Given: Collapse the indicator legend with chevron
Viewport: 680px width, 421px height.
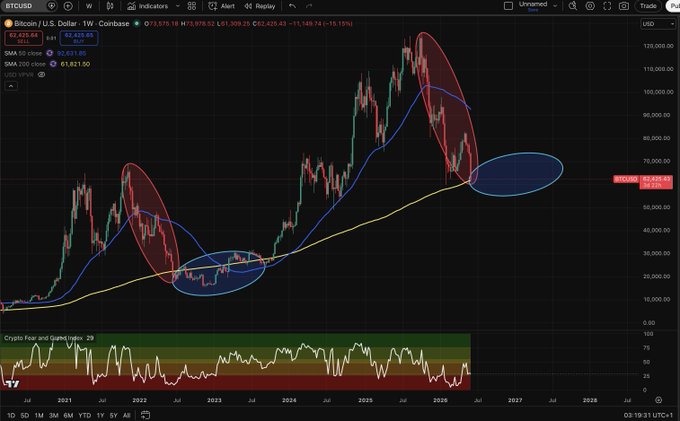Looking at the screenshot, I should pos(11,86).
